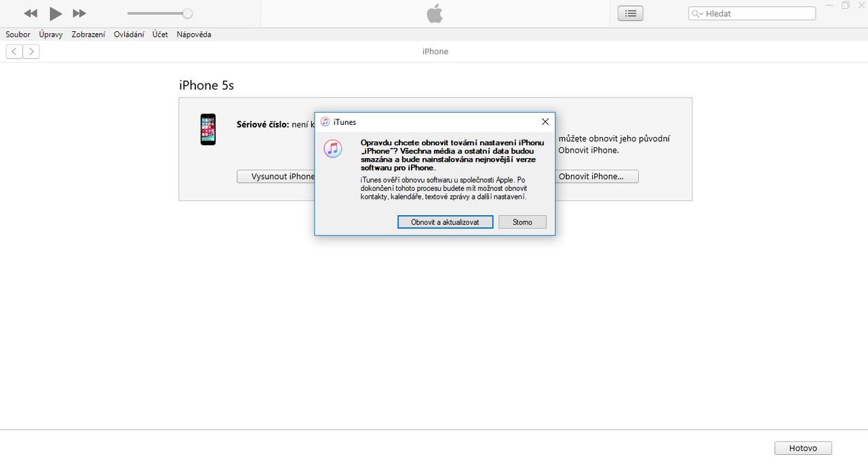
Task: Click the Vysunout iPhone button
Action: [x=276, y=176]
